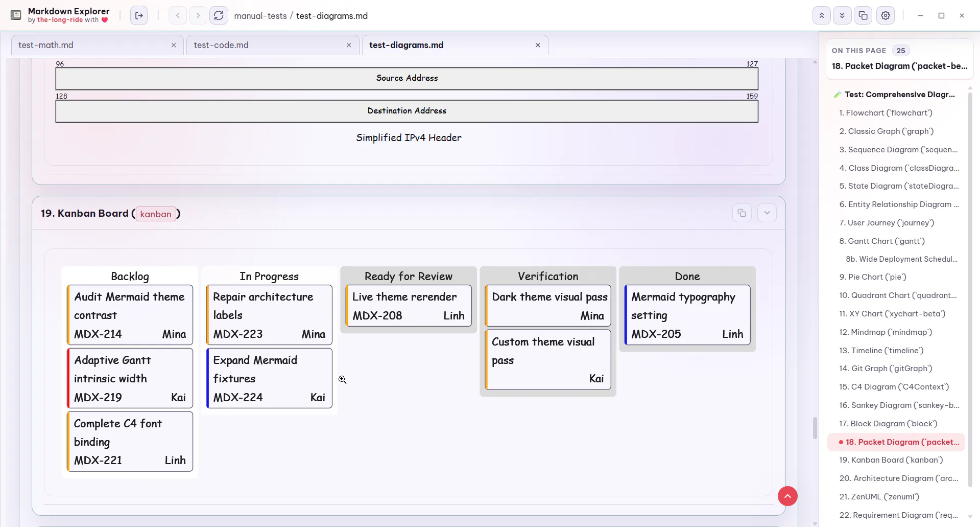Click the 'Mermaid typography setting' card
980x527 pixels.
[687, 315]
